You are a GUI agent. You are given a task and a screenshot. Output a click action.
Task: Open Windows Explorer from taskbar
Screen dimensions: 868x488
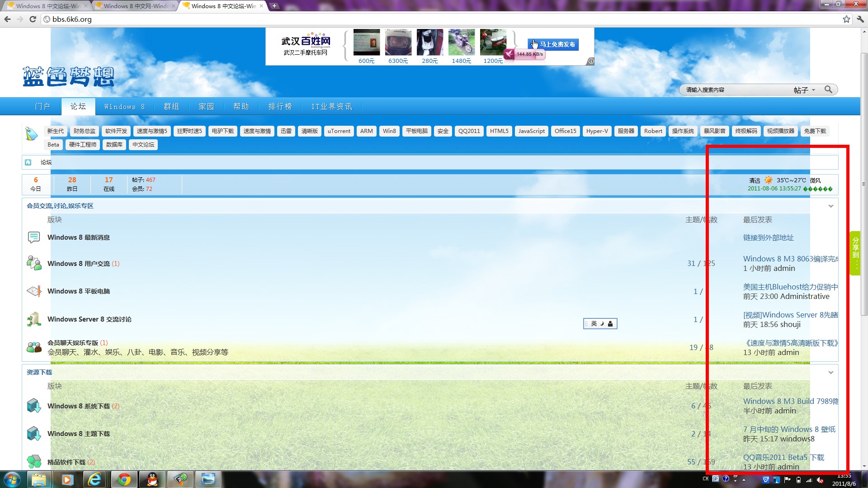point(39,479)
